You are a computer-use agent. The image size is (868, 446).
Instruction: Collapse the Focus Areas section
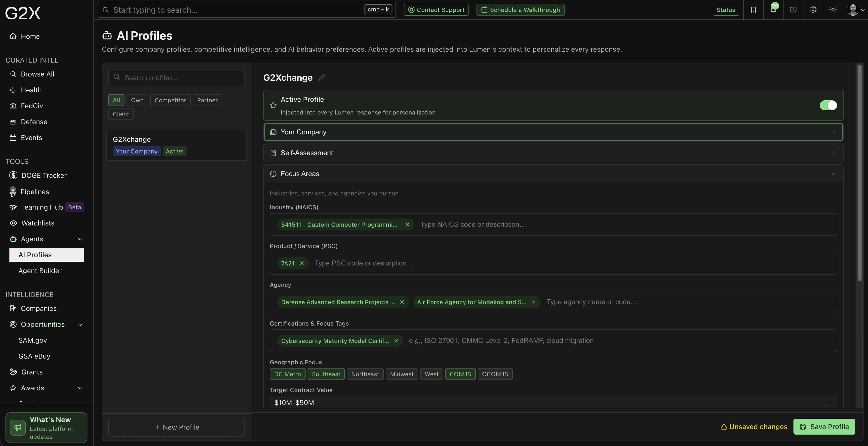[553, 174]
